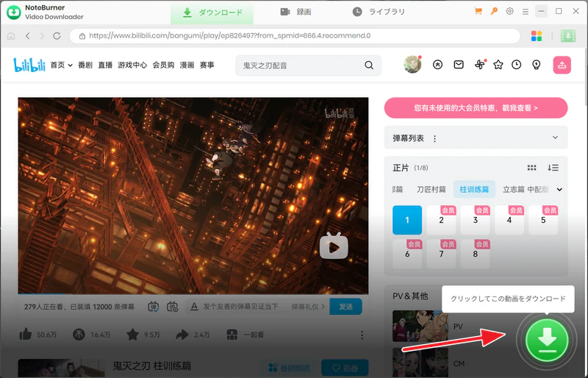588x378 pixels.
Task: Play the video using overlay play button
Action: click(x=334, y=246)
